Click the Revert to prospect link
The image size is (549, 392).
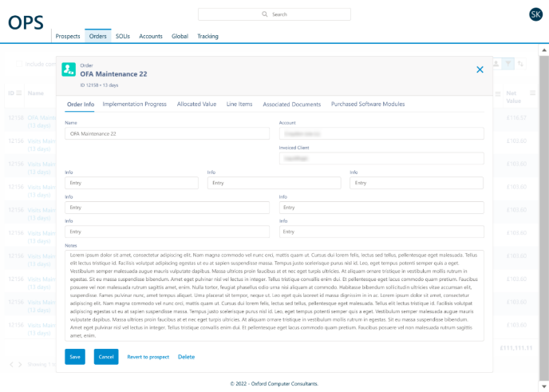tap(148, 357)
